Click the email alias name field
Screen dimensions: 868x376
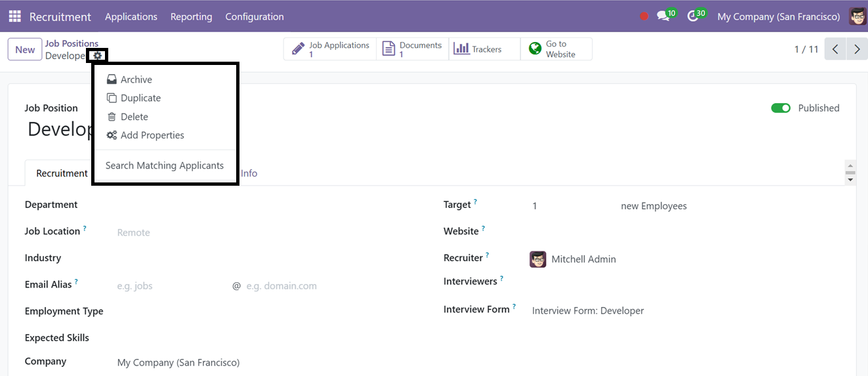pos(172,286)
